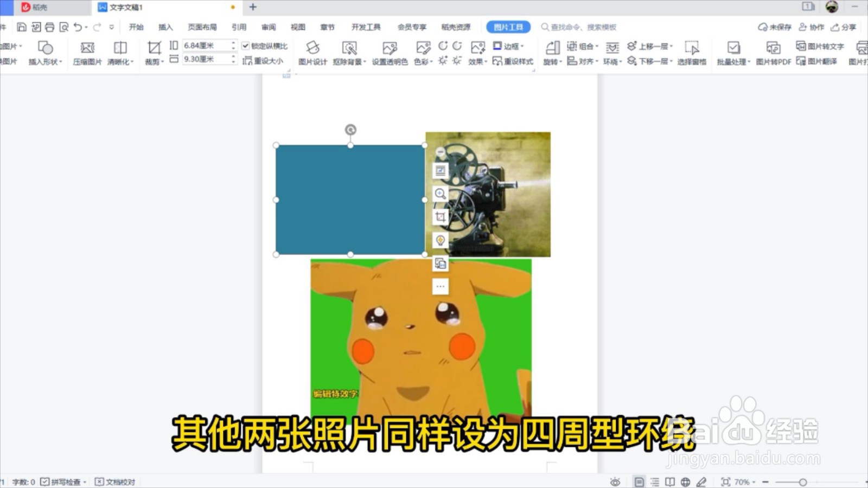Click the plus icon to open new tab
Image resolution: width=868 pixels, height=488 pixels.
(253, 7)
